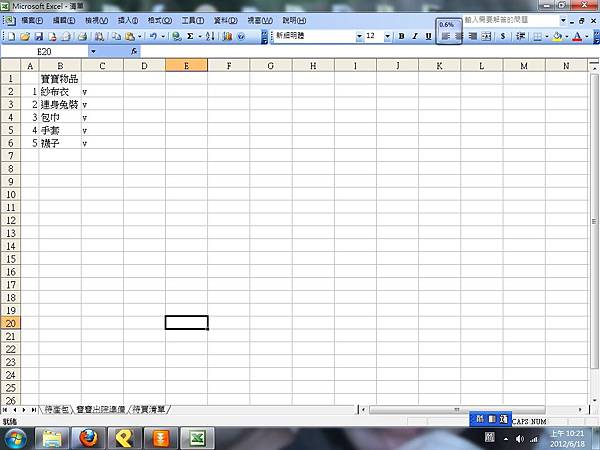
Task: Switch to the 待產包 sheet tab
Action: (56, 409)
